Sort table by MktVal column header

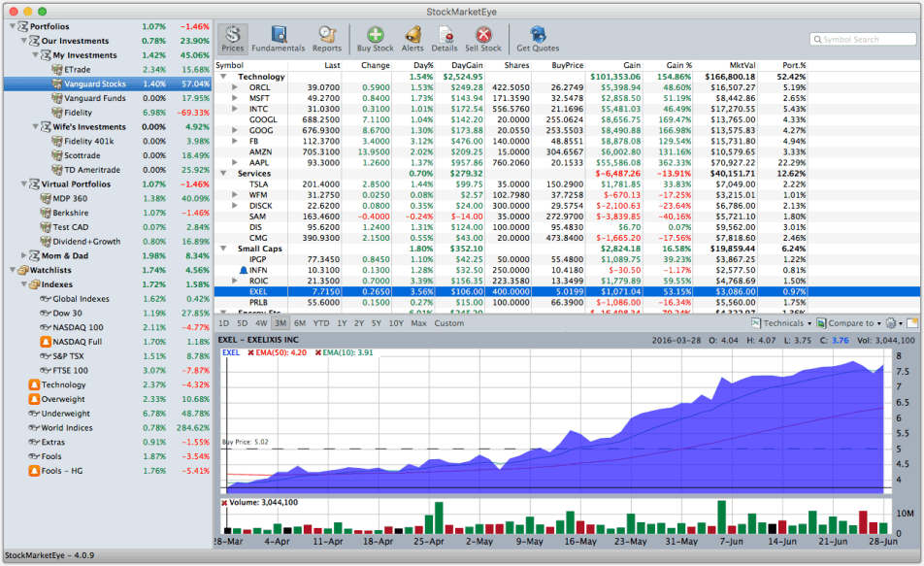[x=742, y=65]
